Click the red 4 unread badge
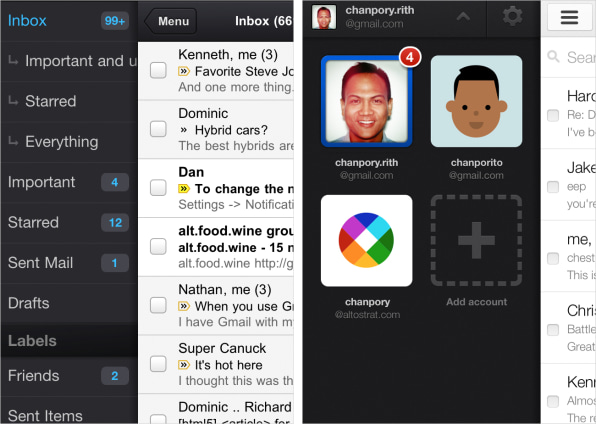This screenshot has width=596, height=424. [x=410, y=57]
